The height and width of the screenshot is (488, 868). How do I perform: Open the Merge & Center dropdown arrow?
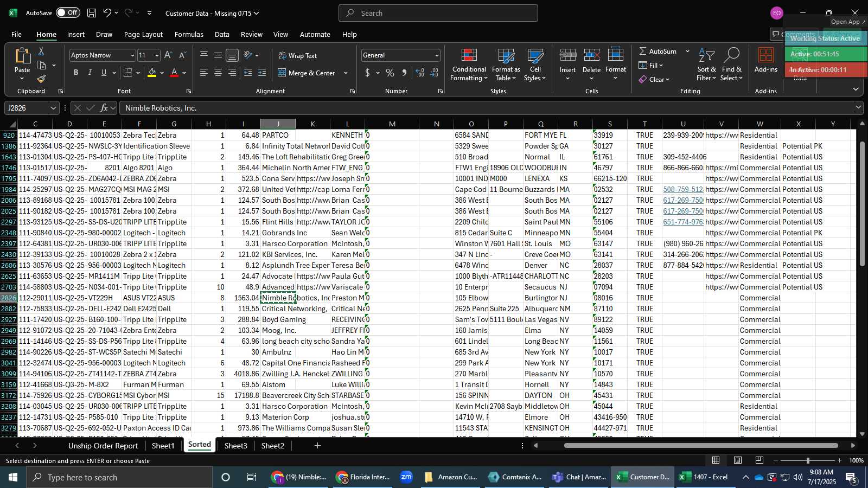click(346, 73)
